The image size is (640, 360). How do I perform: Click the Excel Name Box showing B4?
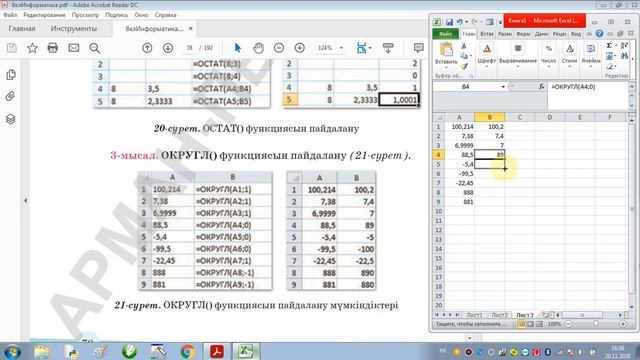point(466,87)
